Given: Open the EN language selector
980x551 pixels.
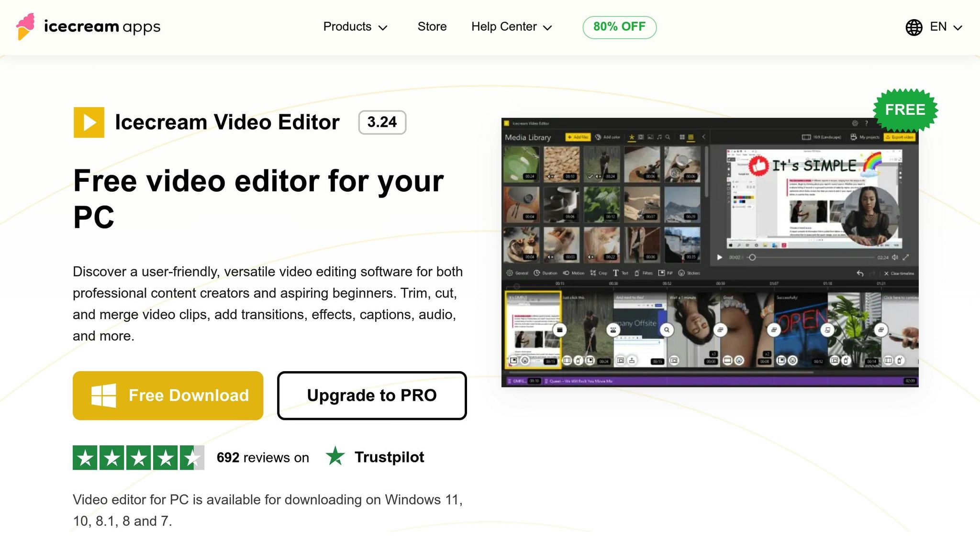Looking at the screenshot, I should 946,27.
